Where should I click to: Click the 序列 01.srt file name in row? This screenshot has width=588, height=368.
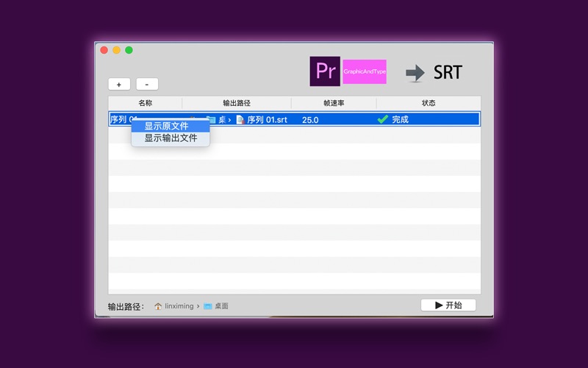click(x=267, y=120)
